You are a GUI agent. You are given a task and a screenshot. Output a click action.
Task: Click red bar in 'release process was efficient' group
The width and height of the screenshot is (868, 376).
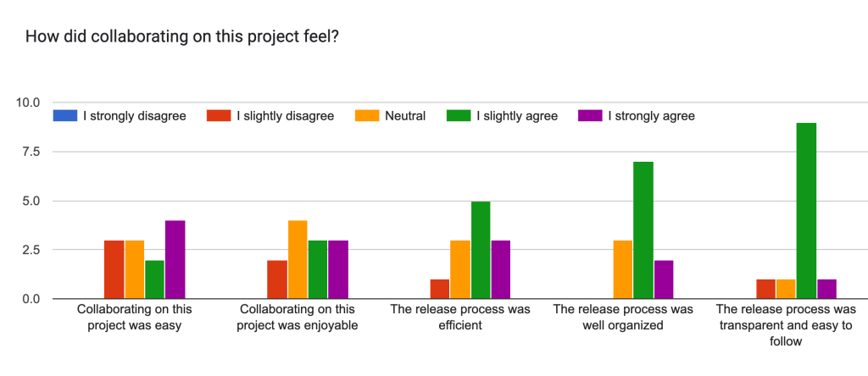tap(440, 289)
